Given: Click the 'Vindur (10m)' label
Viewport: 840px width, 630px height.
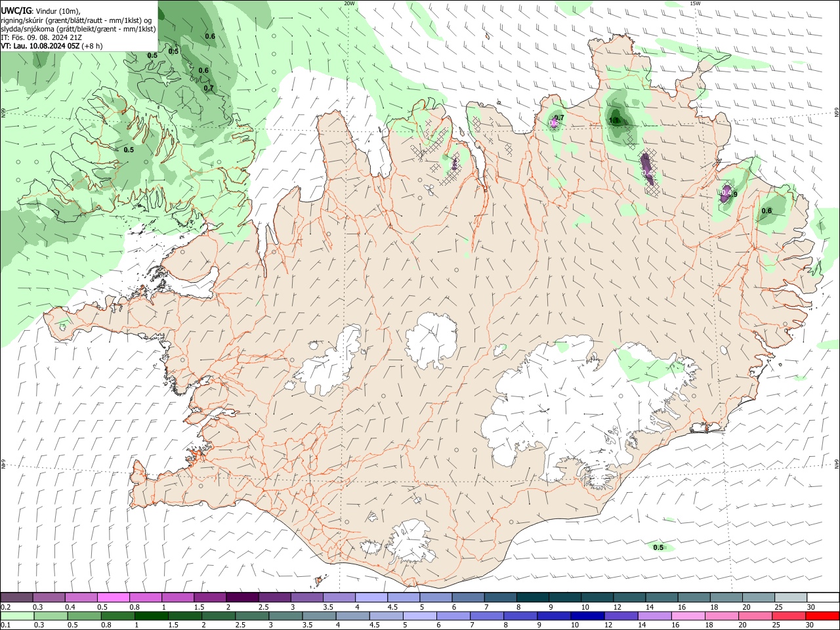Looking at the screenshot, I should click(59, 11).
